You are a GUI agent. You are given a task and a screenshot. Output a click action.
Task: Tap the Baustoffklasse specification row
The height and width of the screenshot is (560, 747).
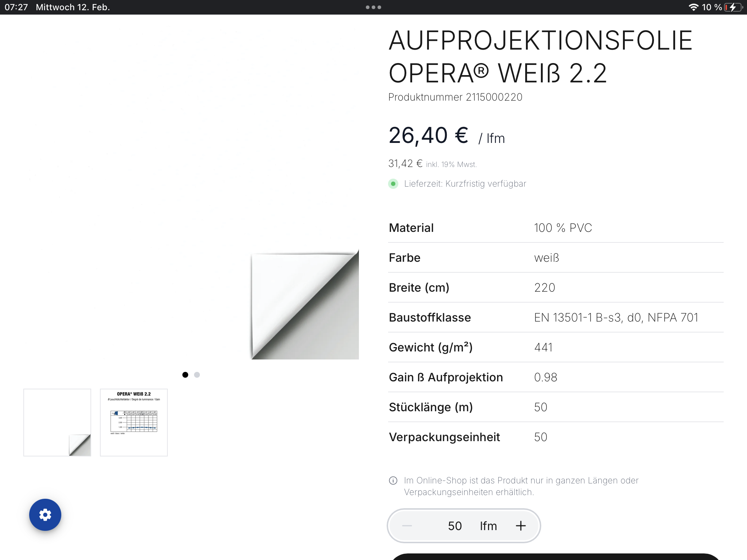pyautogui.click(x=556, y=317)
